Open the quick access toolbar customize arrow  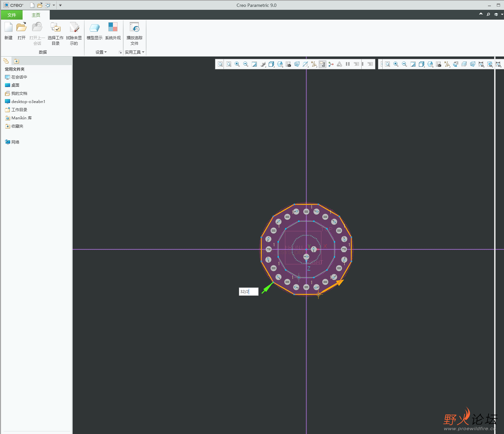(60, 5)
